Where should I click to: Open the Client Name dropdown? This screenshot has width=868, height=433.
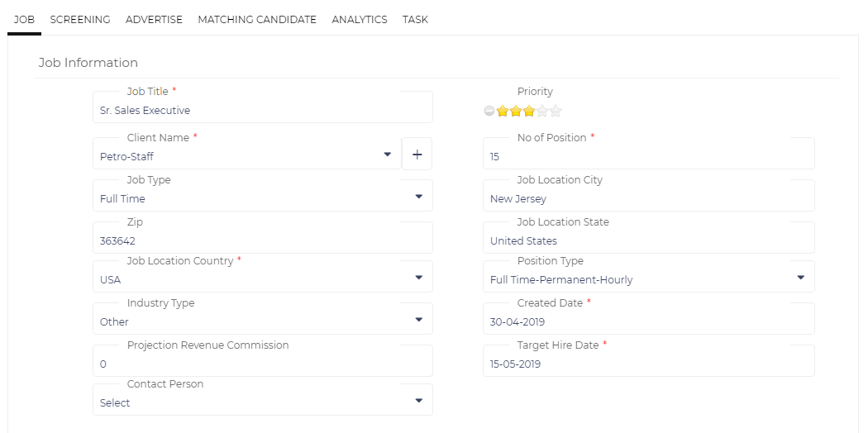coord(247,155)
